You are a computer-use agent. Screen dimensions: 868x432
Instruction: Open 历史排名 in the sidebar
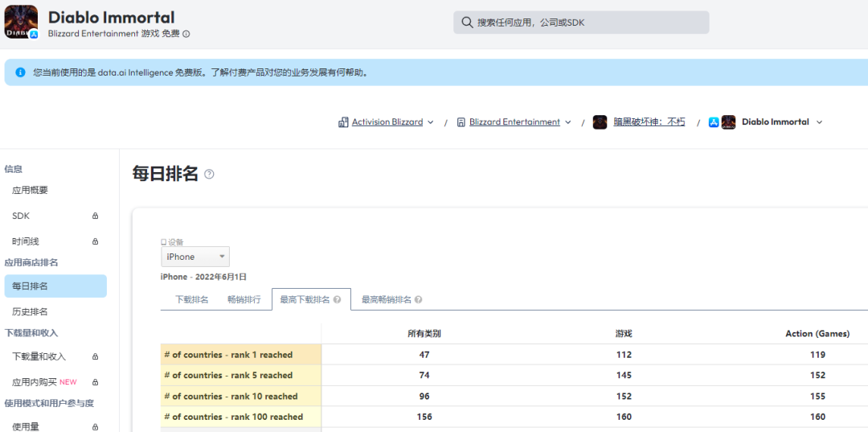point(30,312)
